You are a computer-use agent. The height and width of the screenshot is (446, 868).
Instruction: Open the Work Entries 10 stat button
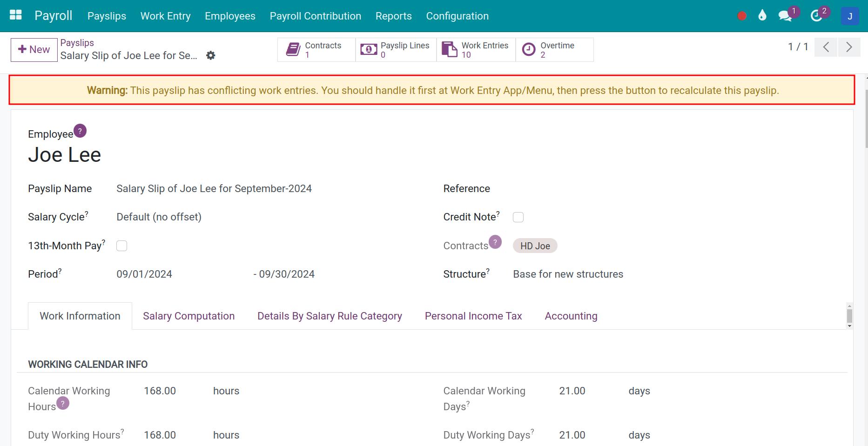(x=476, y=50)
